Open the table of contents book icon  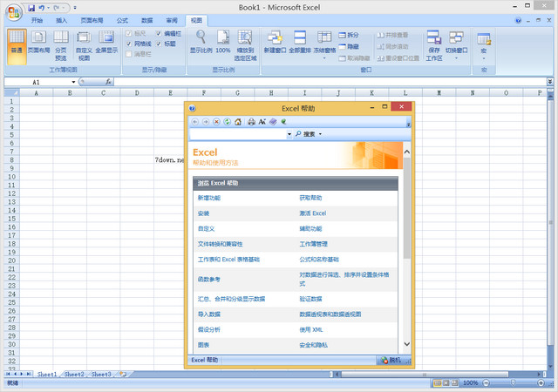click(273, 122)
